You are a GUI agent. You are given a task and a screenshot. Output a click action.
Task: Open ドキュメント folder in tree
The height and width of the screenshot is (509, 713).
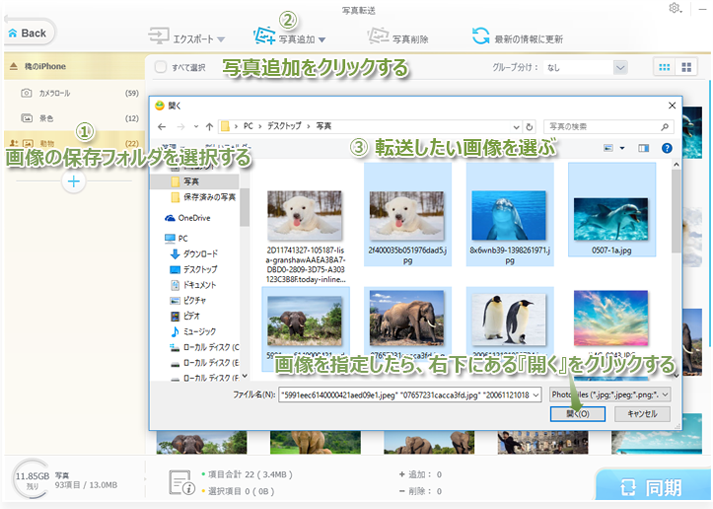pyautogui.click(x=193, y=285)
